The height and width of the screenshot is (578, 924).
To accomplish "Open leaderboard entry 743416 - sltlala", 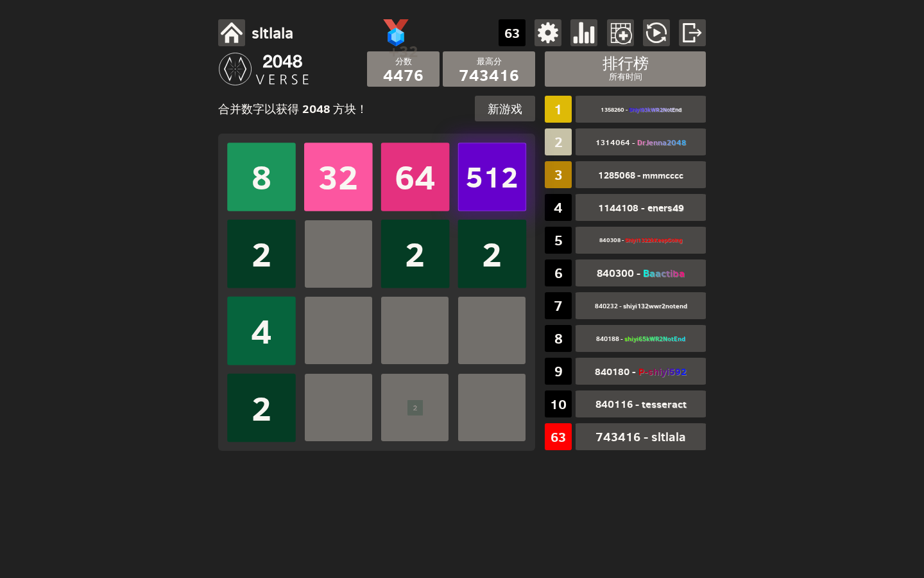I will (x=640, y=437).
